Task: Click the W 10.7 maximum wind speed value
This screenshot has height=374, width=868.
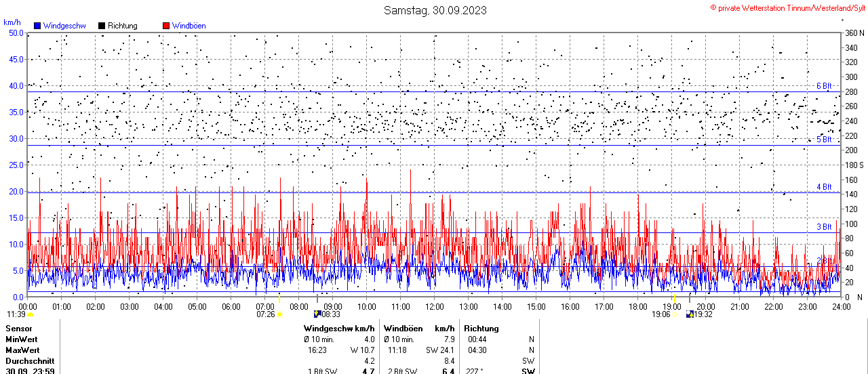Action: click(x=363, y=350)
